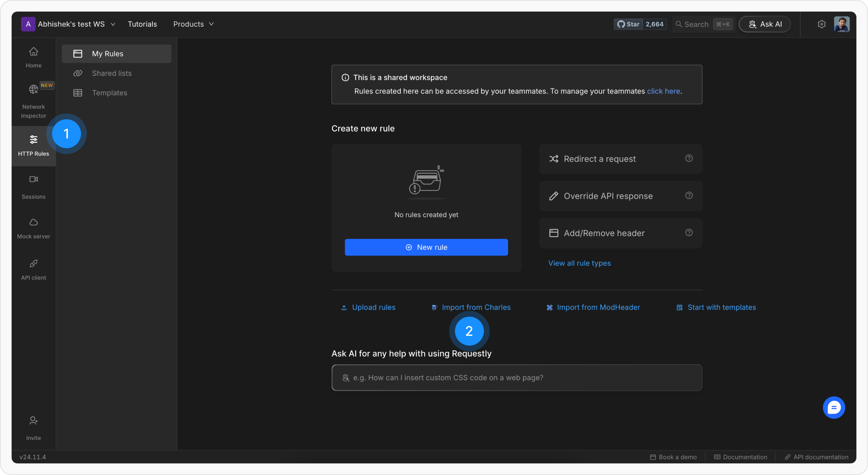Open Mock server section
Viewport: 868px width, 475px height.
pyautogui.click(x=33, y=228)
